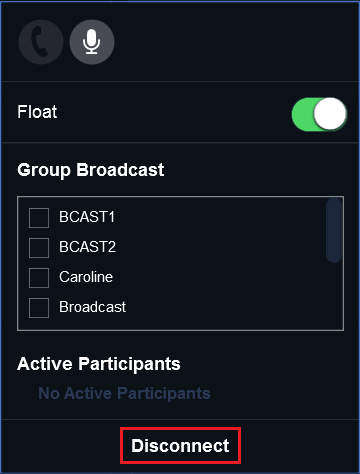The image size is (360, 474).
Task: Mute the microphone using the mic icon
Action: coord(92,42)
